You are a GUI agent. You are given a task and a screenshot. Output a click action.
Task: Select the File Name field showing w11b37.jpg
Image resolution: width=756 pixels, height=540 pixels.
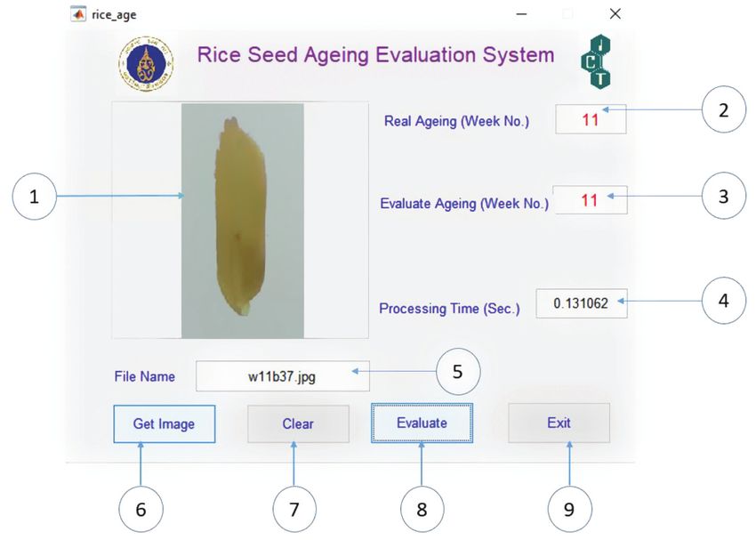283,376
